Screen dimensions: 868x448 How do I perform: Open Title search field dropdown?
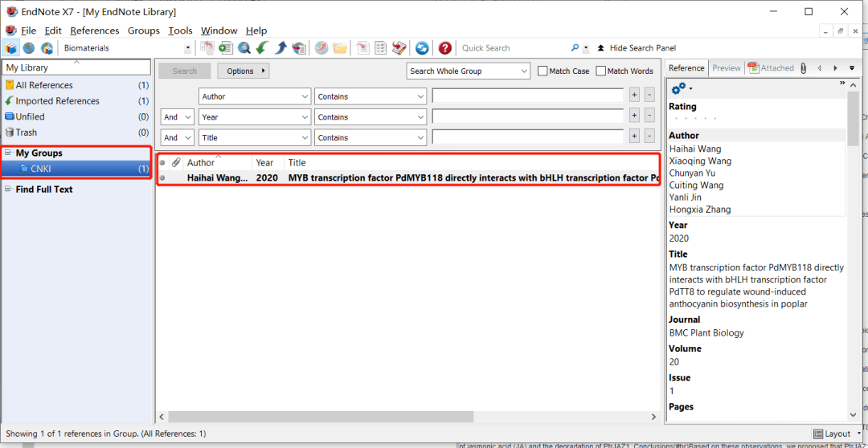click(255, 138)
